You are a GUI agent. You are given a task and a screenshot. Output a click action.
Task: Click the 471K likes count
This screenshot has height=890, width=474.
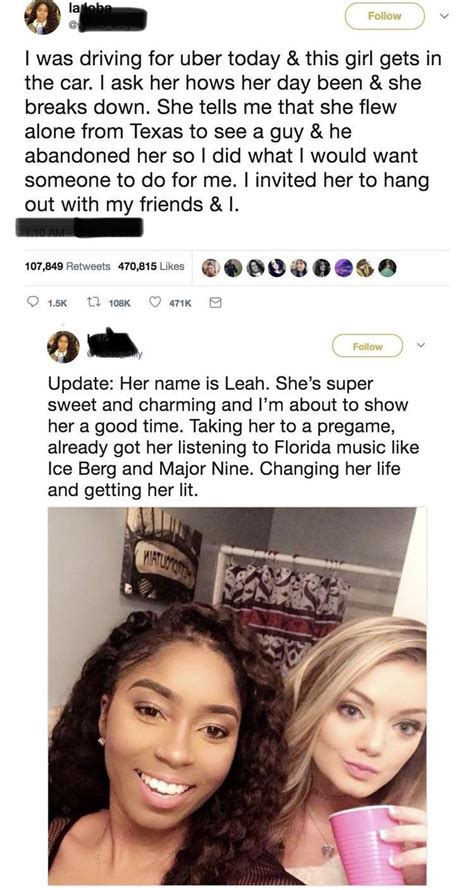(x=181, y=304)
